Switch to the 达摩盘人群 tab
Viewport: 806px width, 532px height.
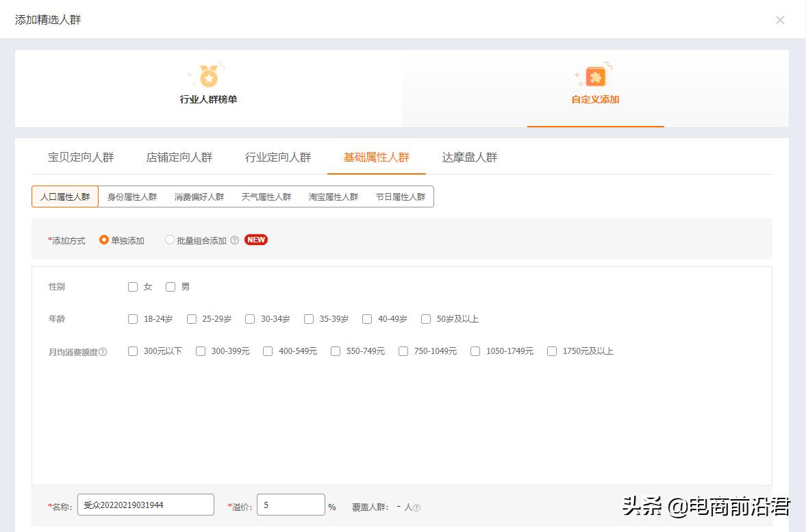coord(469,157)
